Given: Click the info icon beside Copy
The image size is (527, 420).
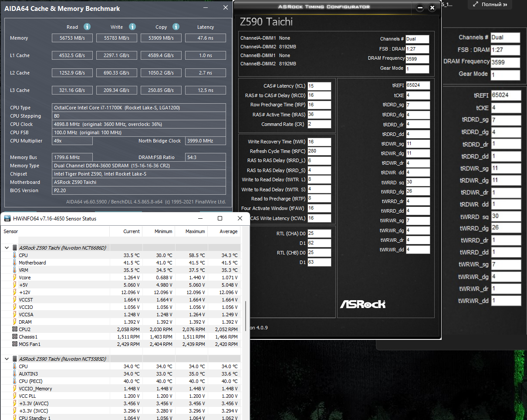Looking at the screenshot, I should 176,27.
